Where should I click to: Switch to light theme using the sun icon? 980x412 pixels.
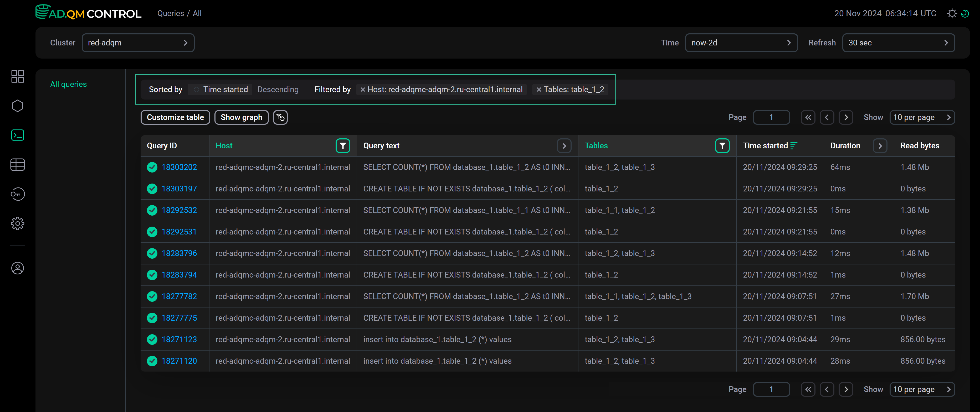coord(952,13)
